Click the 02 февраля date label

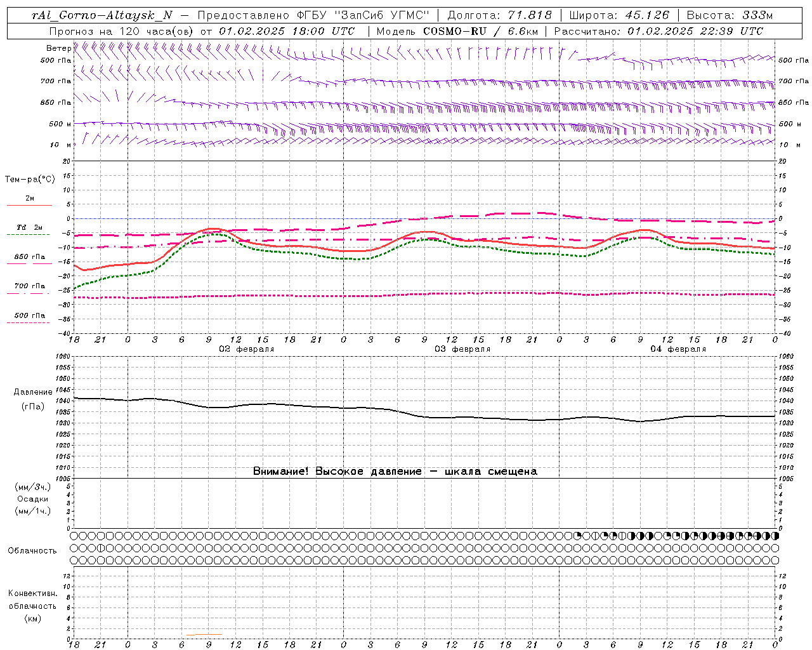click(246, 349)
